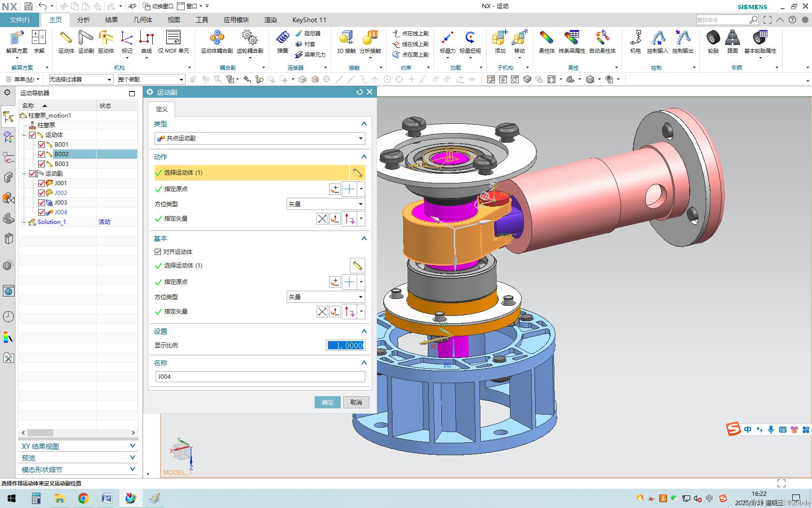The image size is (812, 508).
Task: Collapse the 设置 section
Action: pyautogui.click(x=364, y=331)
